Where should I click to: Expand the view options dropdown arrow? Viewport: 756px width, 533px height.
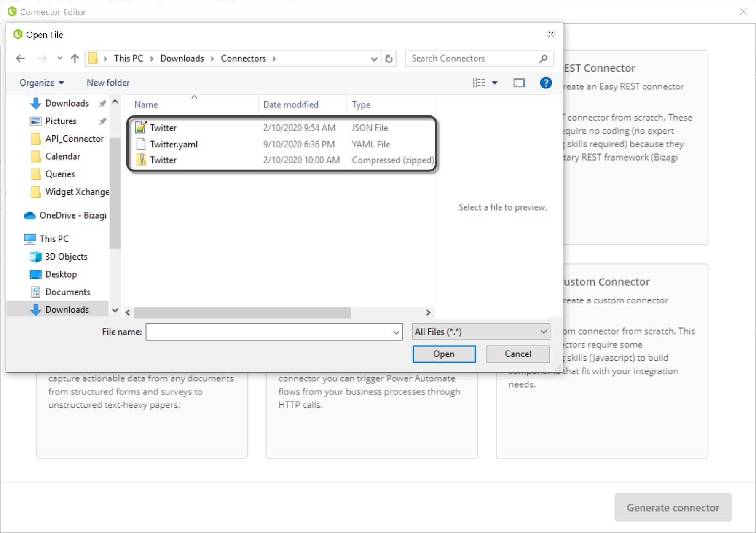pos(495,83)
